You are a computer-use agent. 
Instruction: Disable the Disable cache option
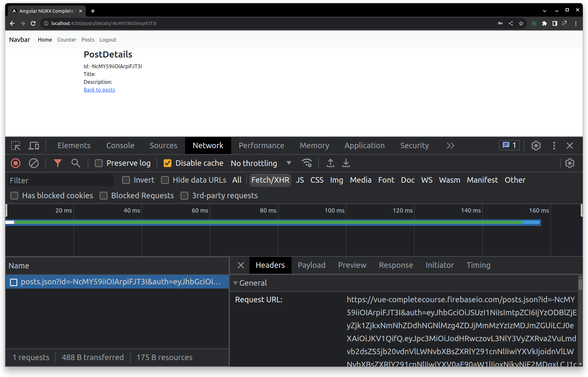[168, 163]
